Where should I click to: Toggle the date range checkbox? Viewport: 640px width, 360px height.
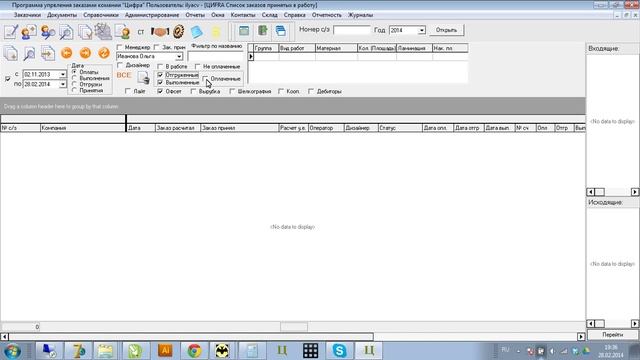coord(8,79)
